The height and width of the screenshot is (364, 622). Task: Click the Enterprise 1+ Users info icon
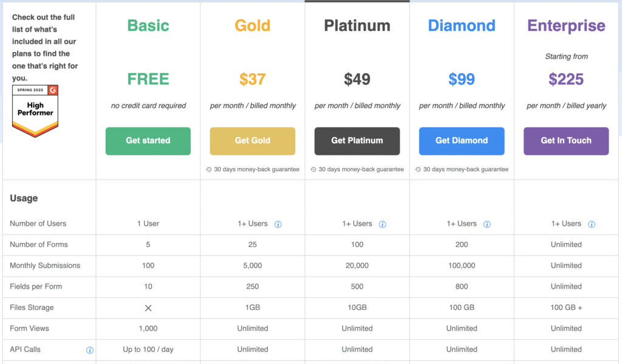[x=592, y=224]
